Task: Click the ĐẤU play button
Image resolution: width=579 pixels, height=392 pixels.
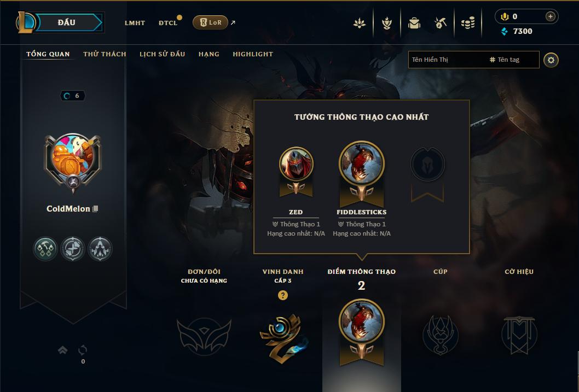Action: [67, 22]
